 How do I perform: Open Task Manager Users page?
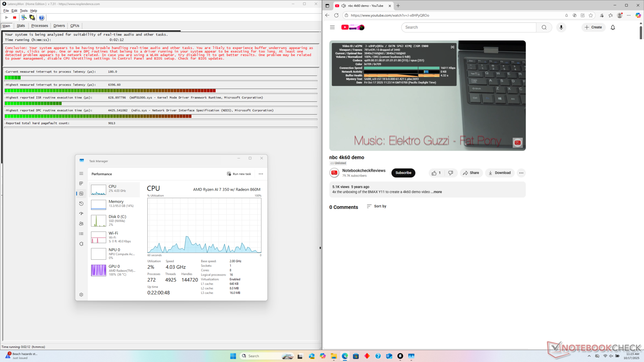[81, 224]
